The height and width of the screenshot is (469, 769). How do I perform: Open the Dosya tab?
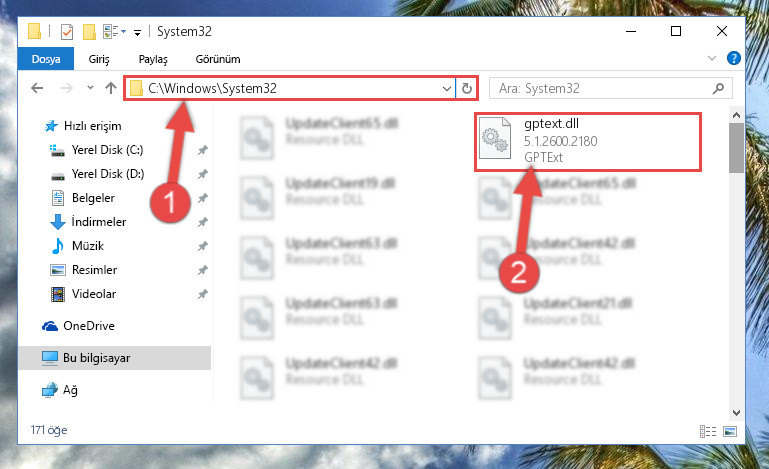click(x=46, y=59)
